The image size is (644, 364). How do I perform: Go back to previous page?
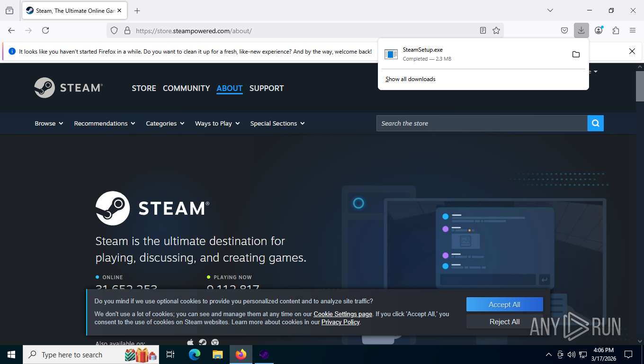click(x=11, y=30)
